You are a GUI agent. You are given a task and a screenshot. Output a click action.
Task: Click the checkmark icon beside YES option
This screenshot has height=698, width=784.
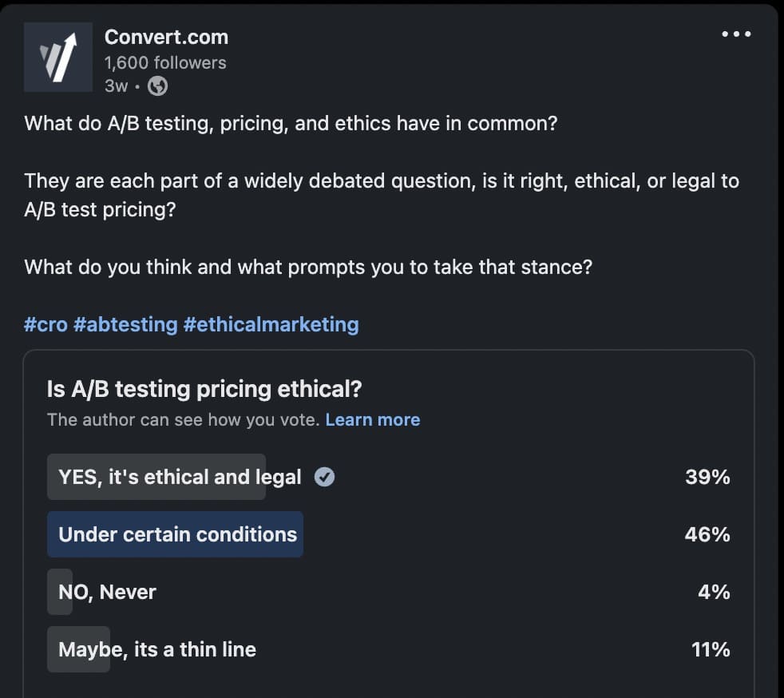324,477
